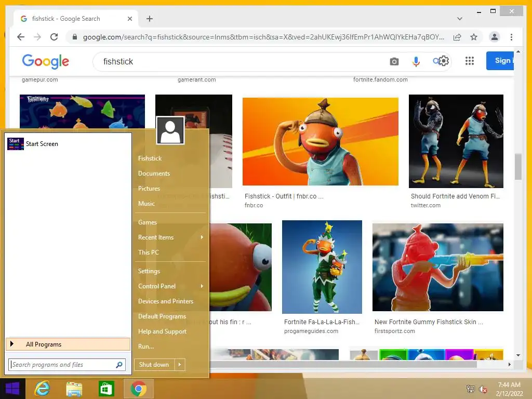Open Music from start menu
The height and width of the screenshot is (399, 532).
pos(146,204)
